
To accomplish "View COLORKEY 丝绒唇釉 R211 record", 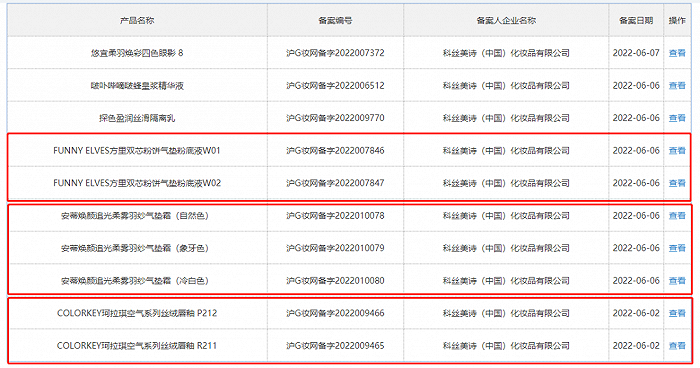I will coord(677,346).
